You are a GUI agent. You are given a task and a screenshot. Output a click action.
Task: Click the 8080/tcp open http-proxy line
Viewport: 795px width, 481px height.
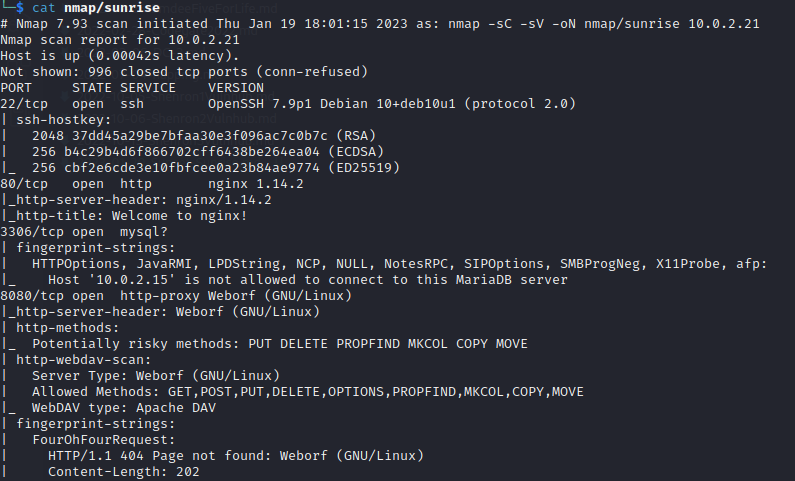pyautogui.click(x=176, y=296)
